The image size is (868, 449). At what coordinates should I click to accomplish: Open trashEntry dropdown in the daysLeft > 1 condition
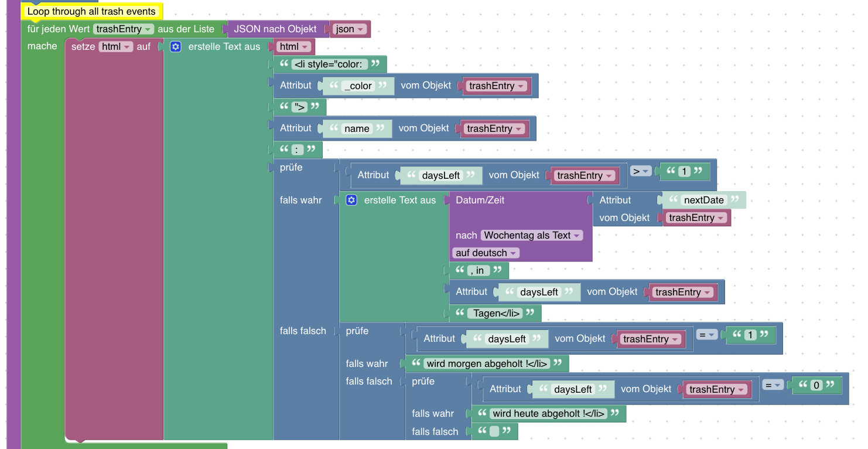tap(585, 176)
